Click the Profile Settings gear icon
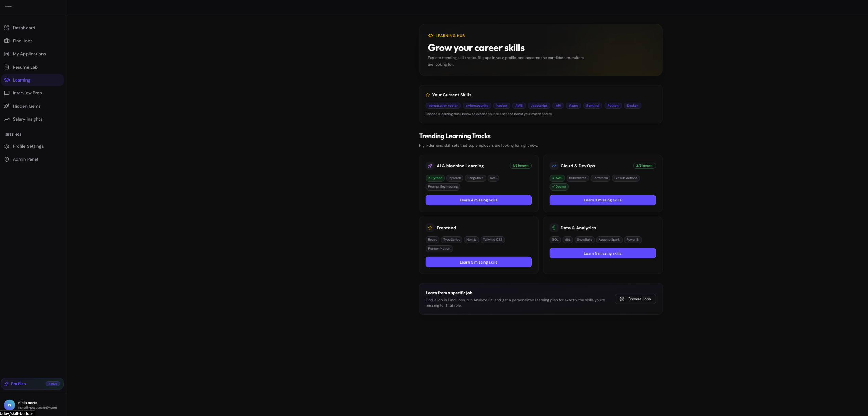The width and height of the screenshot is (868, 416). pos(7,146)
